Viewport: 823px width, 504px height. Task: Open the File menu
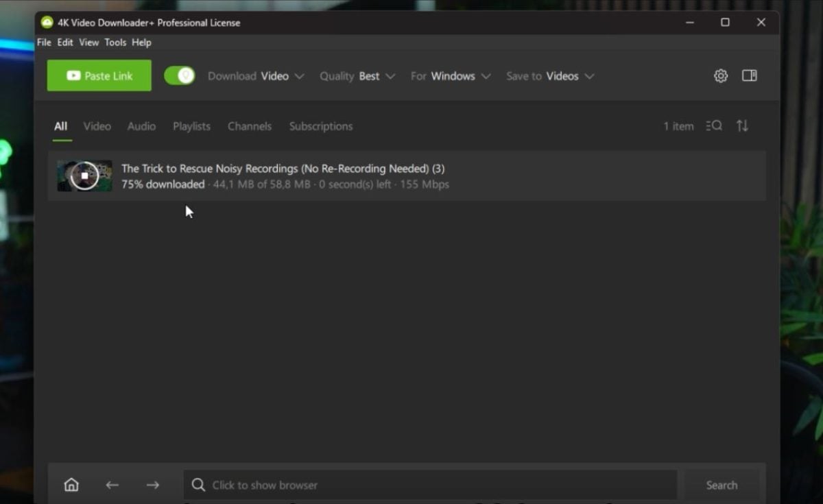coord(44,43)
